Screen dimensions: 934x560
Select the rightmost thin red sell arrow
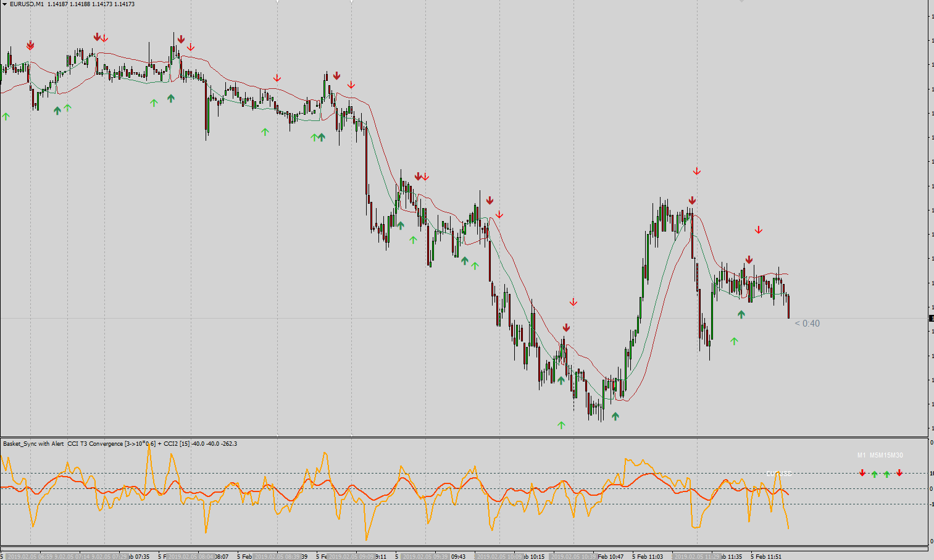pyautogui.click(x=759, y=230)
